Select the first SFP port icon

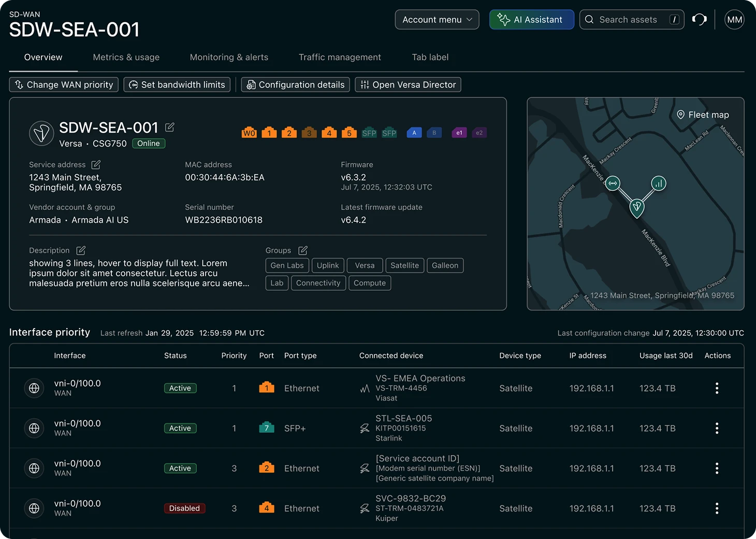pyautogui.click(x=369, y=133)
